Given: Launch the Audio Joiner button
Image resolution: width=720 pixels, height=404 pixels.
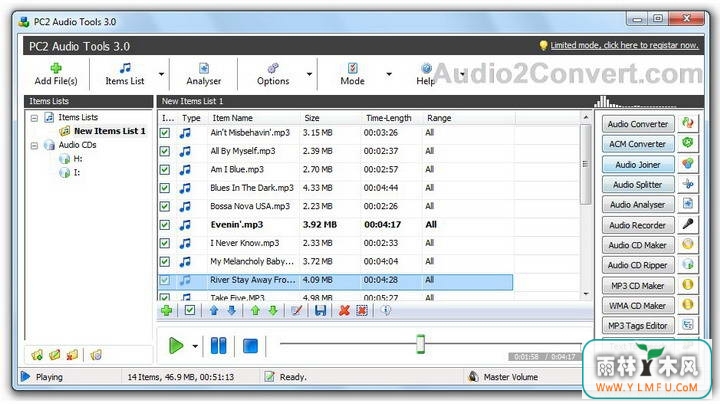Looking at the screenshot, I should [x=638, y=164].
